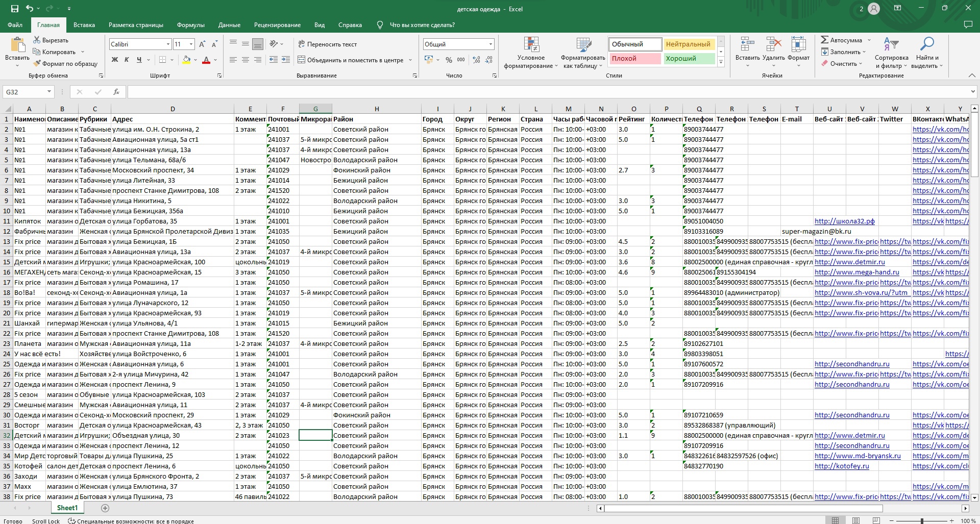
Task: Open link http://kotofey.ru
Action: pyautogui.click(x=842, y=466)
